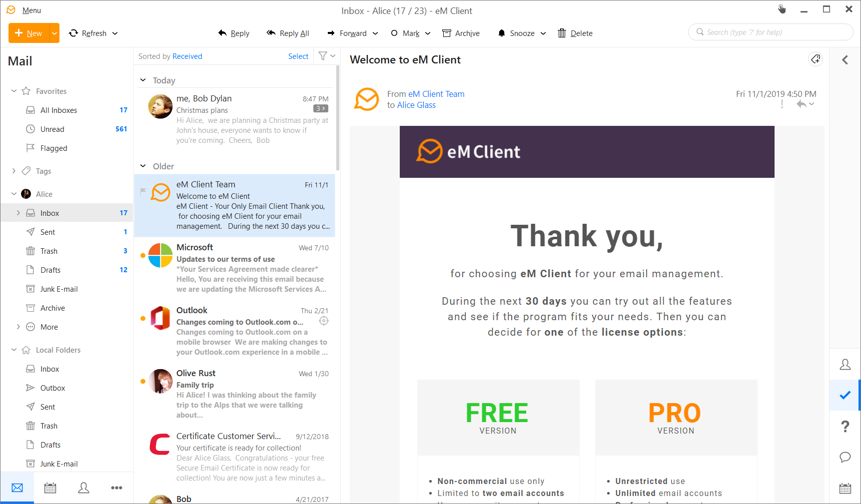Expand the More folders item

click(x=18, y=327)
